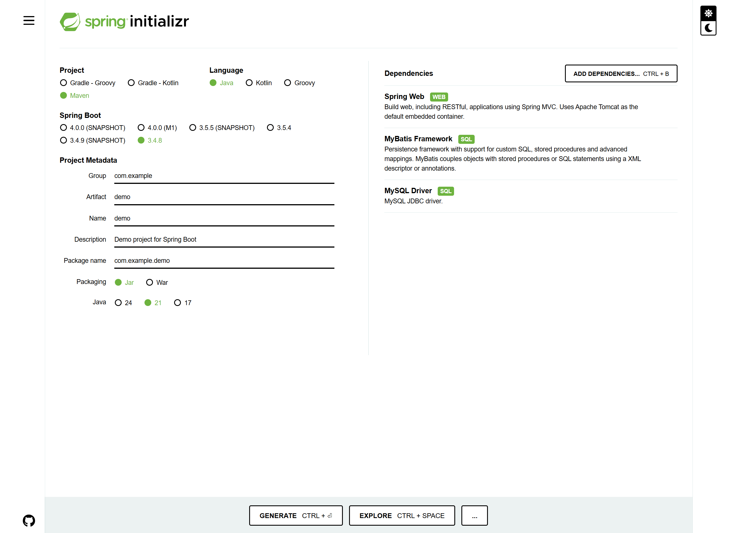Switch to light theme with sun icon
Image resolution: width=756 pixels, height=533 pixels.
tap(708, 14)
